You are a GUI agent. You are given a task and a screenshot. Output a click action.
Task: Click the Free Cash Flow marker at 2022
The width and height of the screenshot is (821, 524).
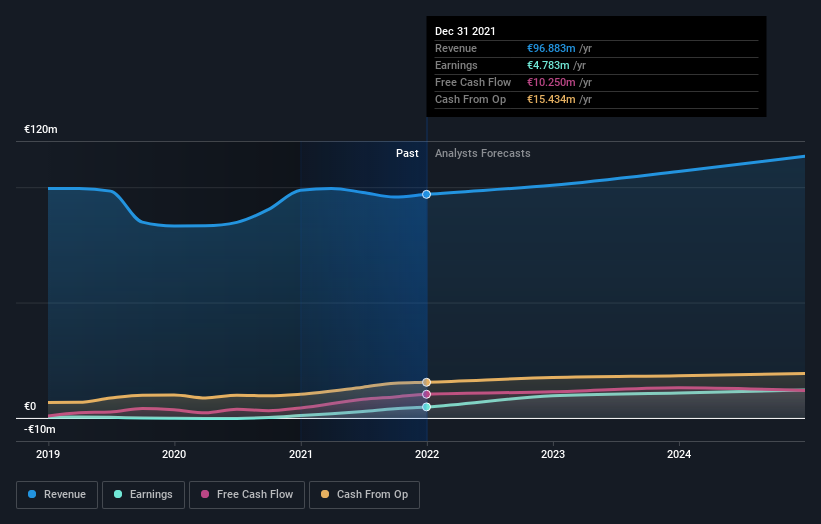pos(427,394)
